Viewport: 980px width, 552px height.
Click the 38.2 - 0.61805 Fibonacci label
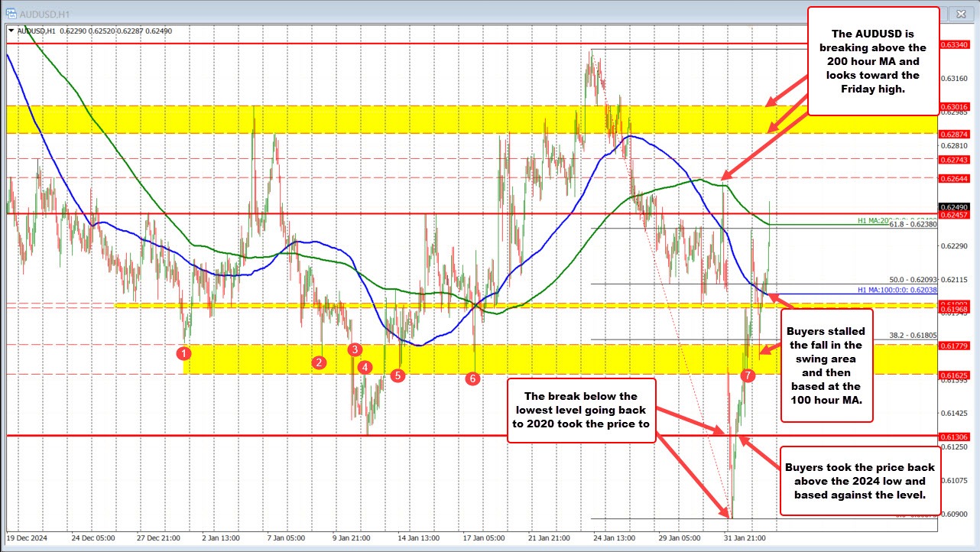pos(912,335)
